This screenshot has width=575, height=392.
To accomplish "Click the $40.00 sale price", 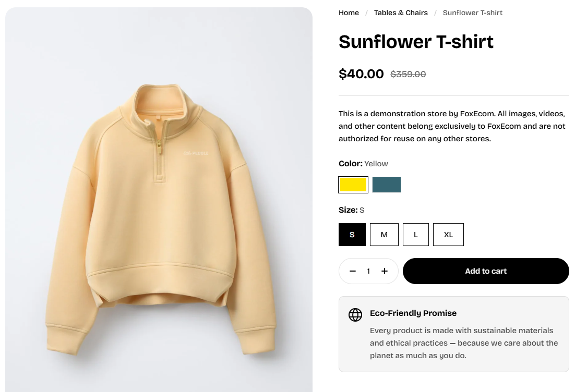I will [x=361, y=74].
